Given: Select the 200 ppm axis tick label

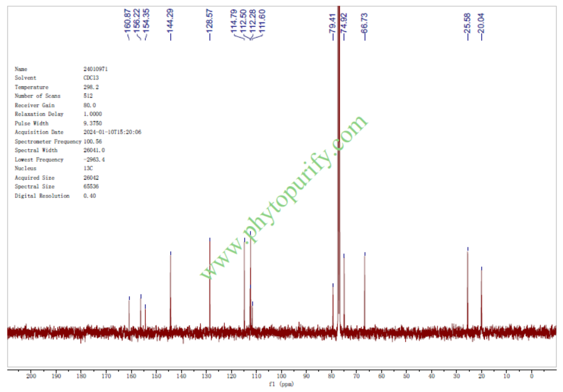Looking at the screenshot, I should click(x=31, y=376).
